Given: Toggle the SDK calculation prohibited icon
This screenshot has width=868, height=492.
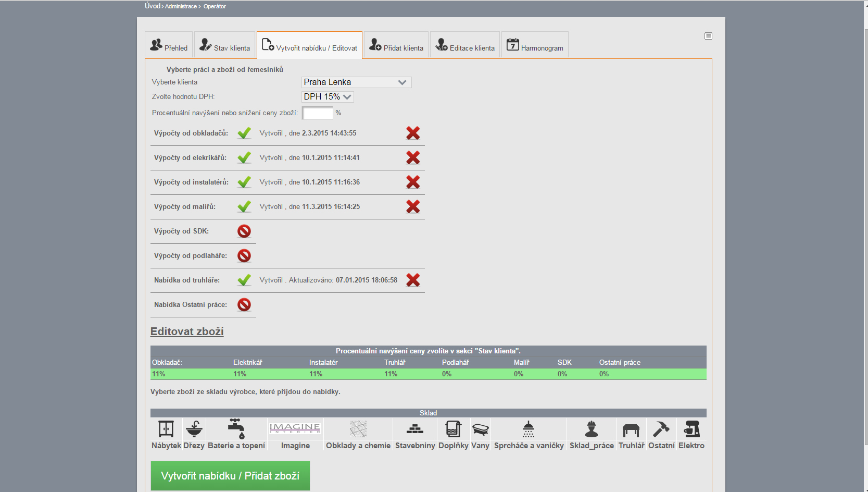Looking at the screenshot, I should pos(244,231).
